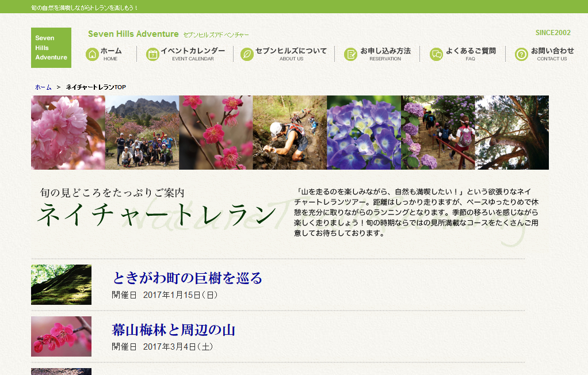Click the green Seven Hills Adventure logo
Viewport: 588px width, 375px height.
(x=51, y=48)
